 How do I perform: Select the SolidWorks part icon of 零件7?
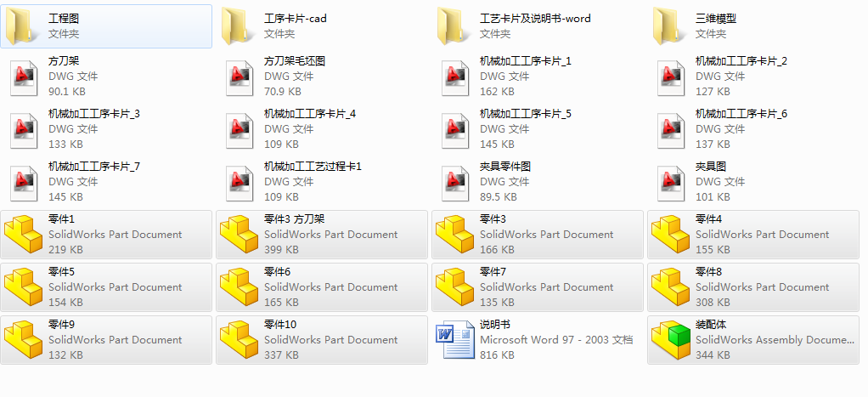click(x=455, y=288)
